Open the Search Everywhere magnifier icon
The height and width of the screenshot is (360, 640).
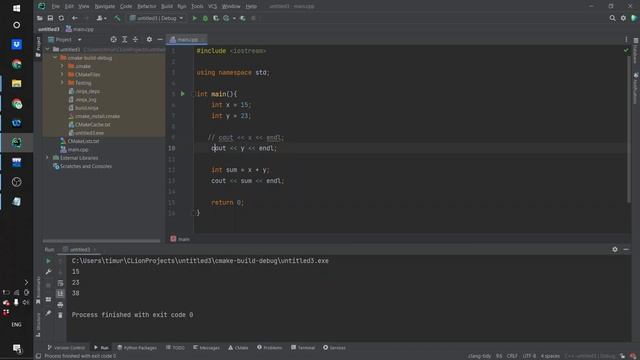click(x=612, y=18)
